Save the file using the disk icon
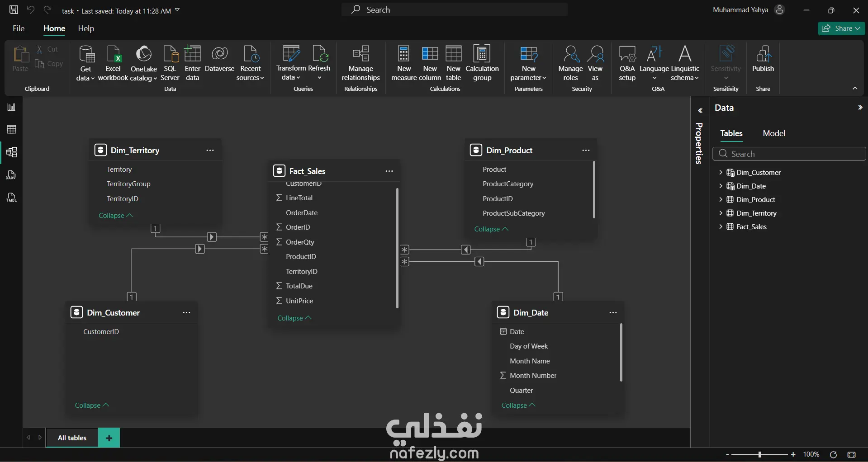The height and width of the screenshot is (462, 868). [x=14, y=9]
